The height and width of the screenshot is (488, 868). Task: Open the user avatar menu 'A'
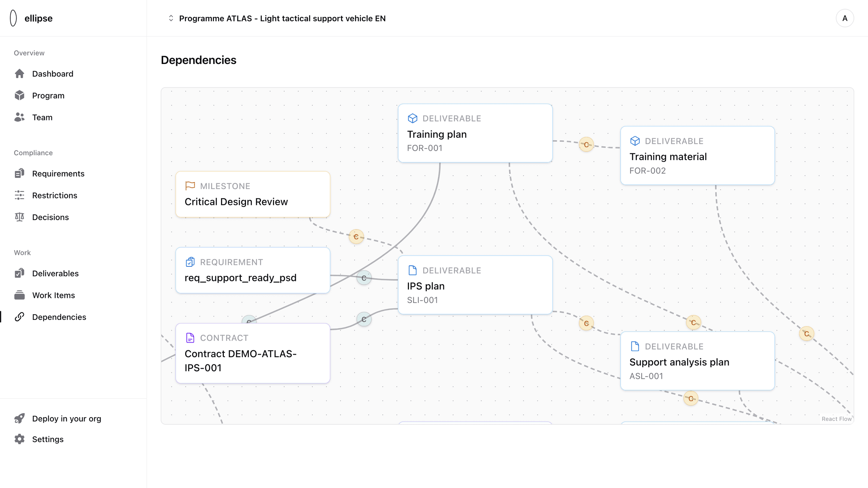[845, 18]
